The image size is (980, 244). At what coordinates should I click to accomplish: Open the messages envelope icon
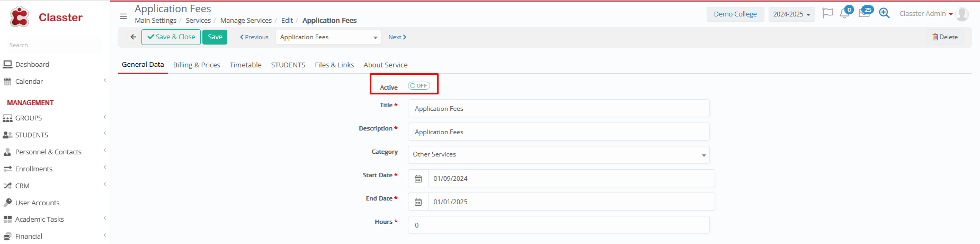(x=864, y=14)
